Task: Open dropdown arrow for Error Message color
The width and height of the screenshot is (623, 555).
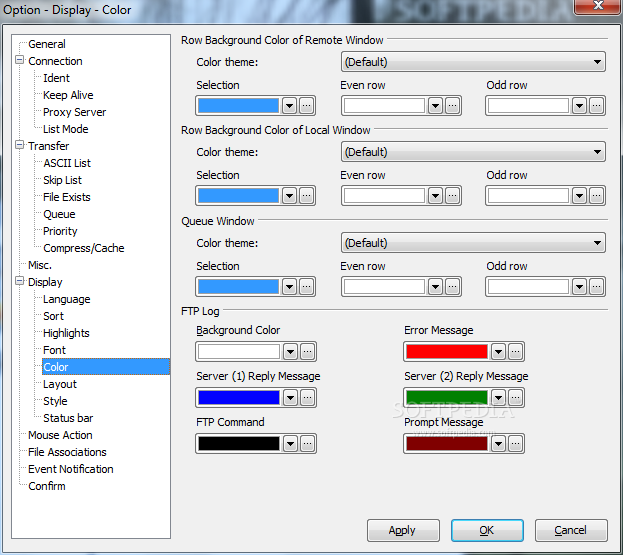Action: tap(499, 352)
